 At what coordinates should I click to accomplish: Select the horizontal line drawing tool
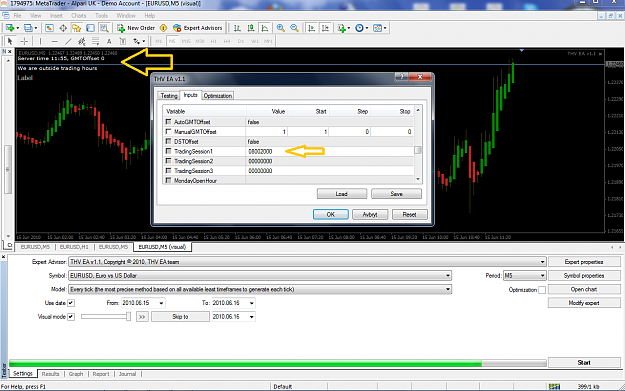point(55,41)
